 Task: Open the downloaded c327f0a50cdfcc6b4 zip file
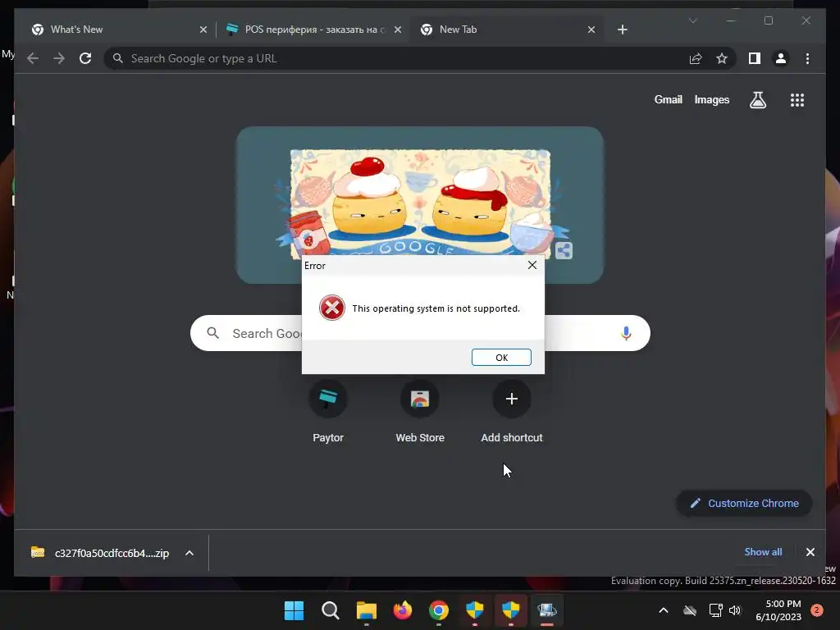[100, 553]
